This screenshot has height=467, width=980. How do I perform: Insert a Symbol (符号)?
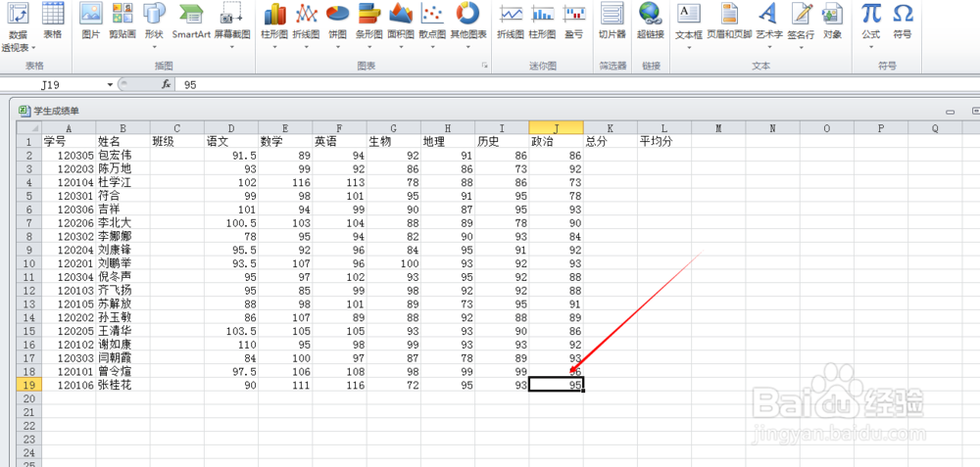coord(902,21)
